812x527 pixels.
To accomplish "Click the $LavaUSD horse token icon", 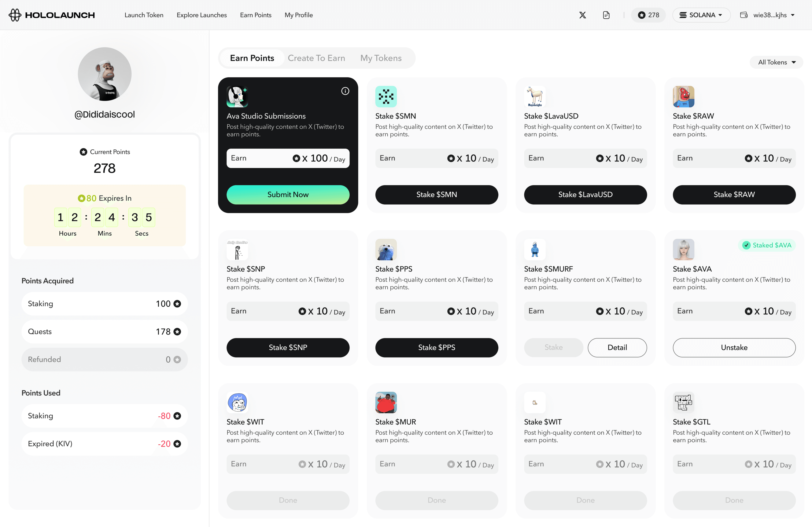I will click(x=535, y=97).
